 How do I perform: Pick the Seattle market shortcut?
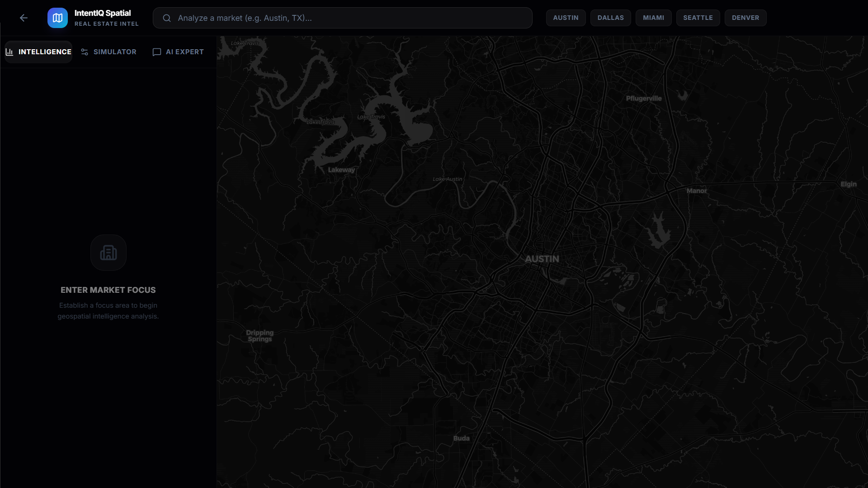click(698, 18)
